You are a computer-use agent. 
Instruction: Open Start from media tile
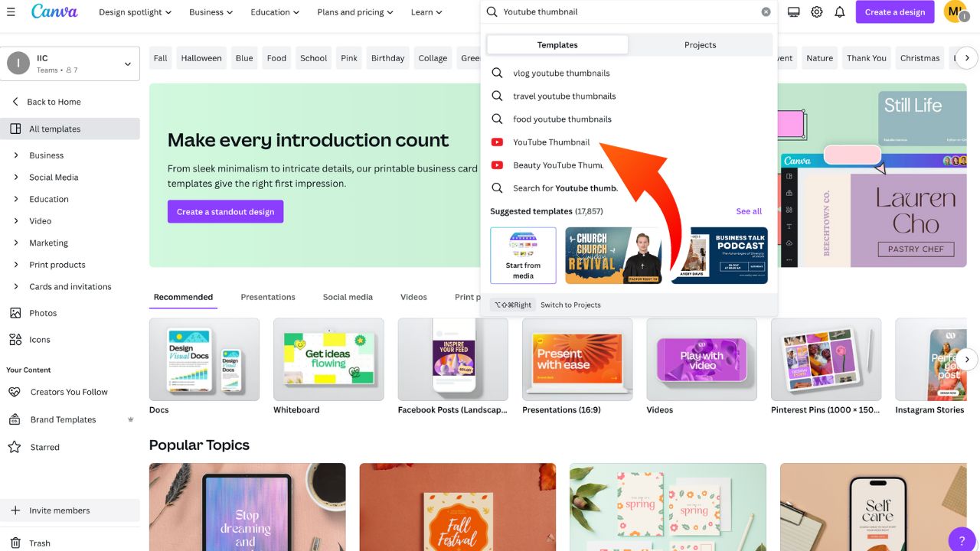(x=523, y=256)
